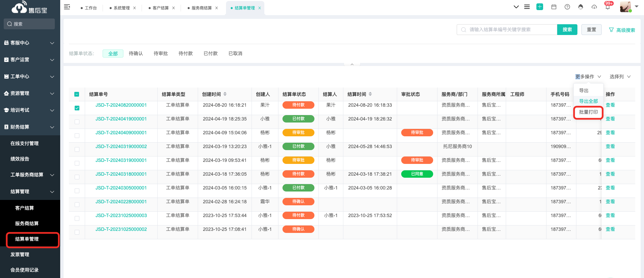
Task: Expand 资源管理 sidebar menu
Action: (x=30, y=93)
